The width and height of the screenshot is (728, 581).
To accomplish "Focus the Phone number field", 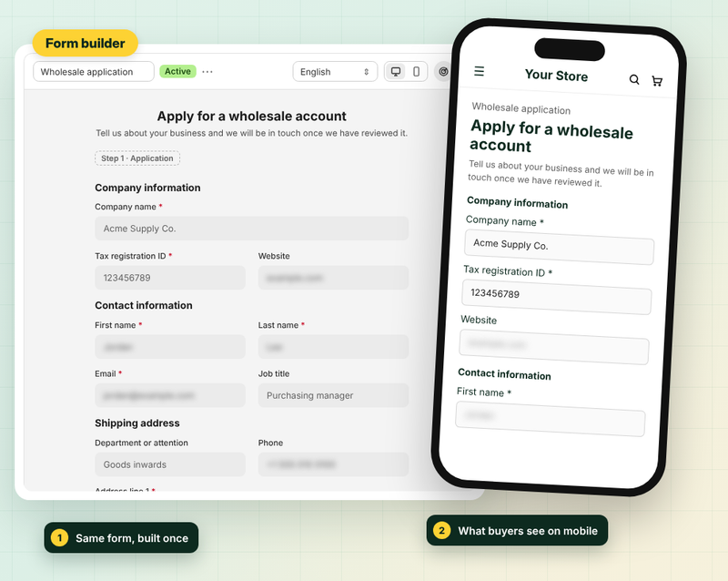I will click(x=333, y=464).
